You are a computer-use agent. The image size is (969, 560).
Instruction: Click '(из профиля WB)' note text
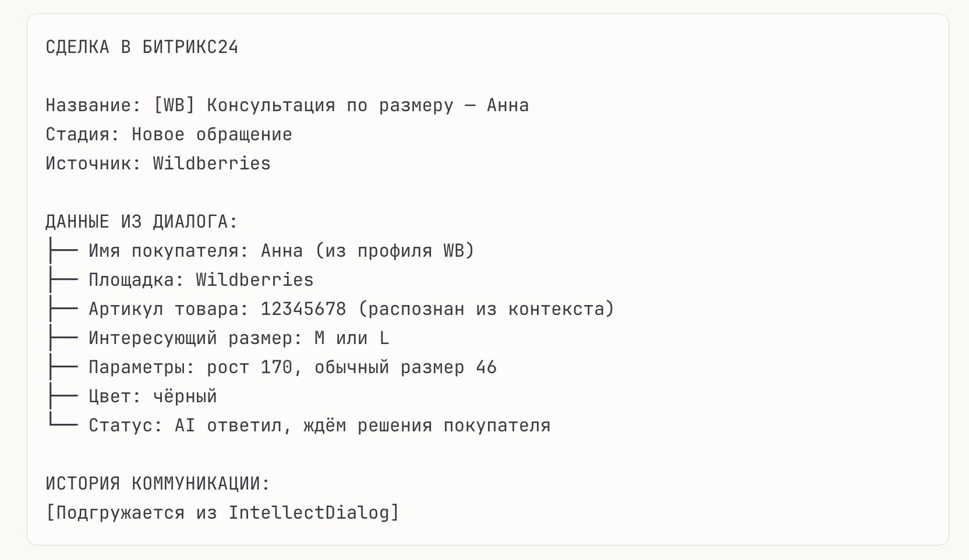[395, 251]
